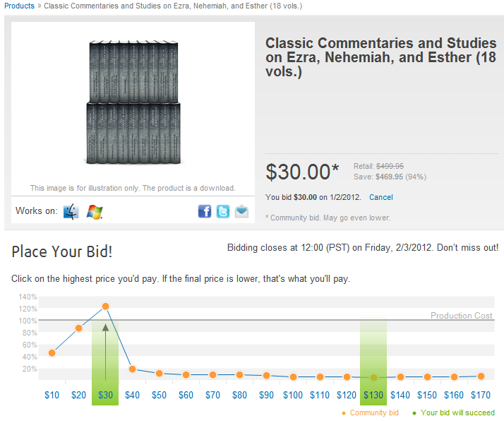
Task: Click the Windows compatibility icon
Action: tap(95, 212)
